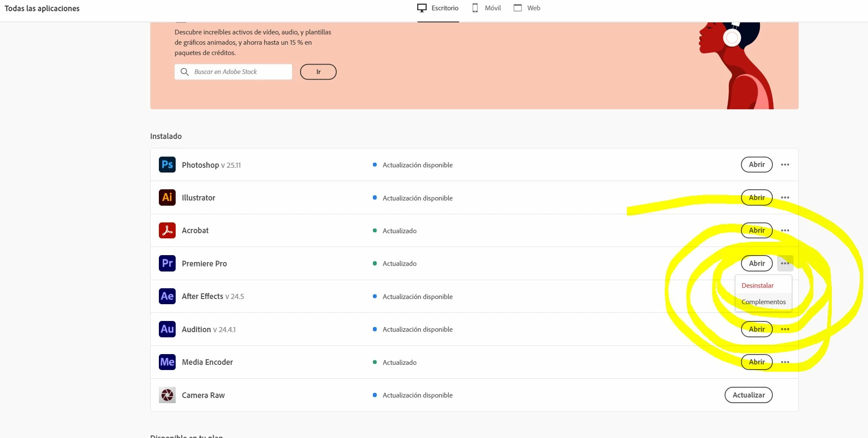Switch to the Móvil tab
The width and height of the screenshot is (868, 438).
pyautogui.click(x=487, y=8)
